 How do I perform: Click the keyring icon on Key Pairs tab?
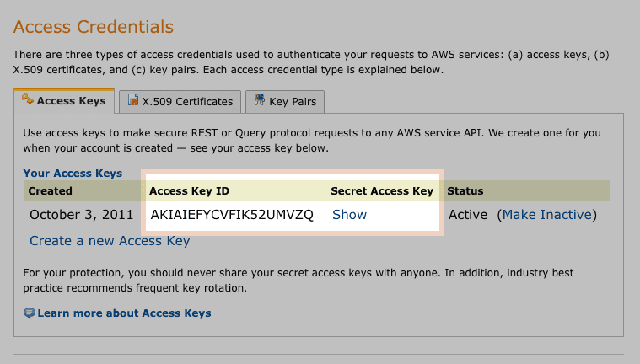pyautogui.click(x=259, y=99)
